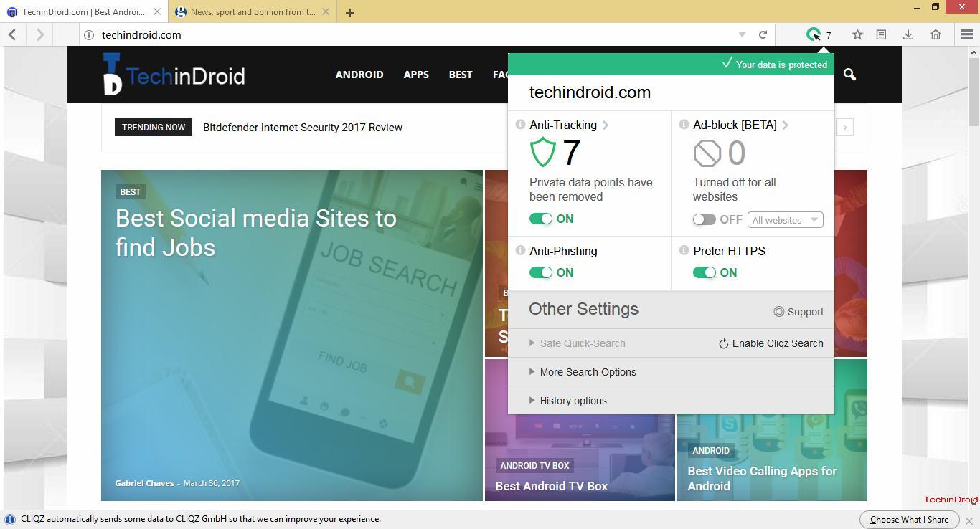980x529 pixels.
Task: Open Best Android TV Box article
Action: pos(551,486)
